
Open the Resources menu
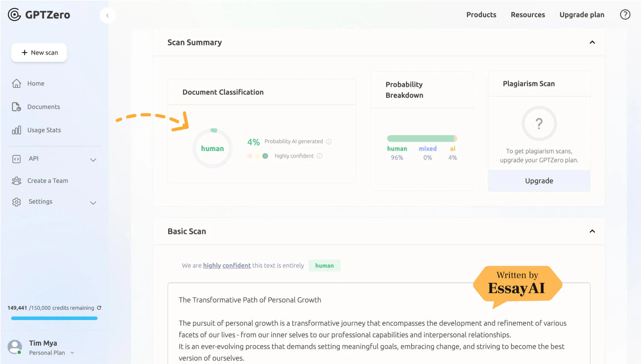[528, 14]
